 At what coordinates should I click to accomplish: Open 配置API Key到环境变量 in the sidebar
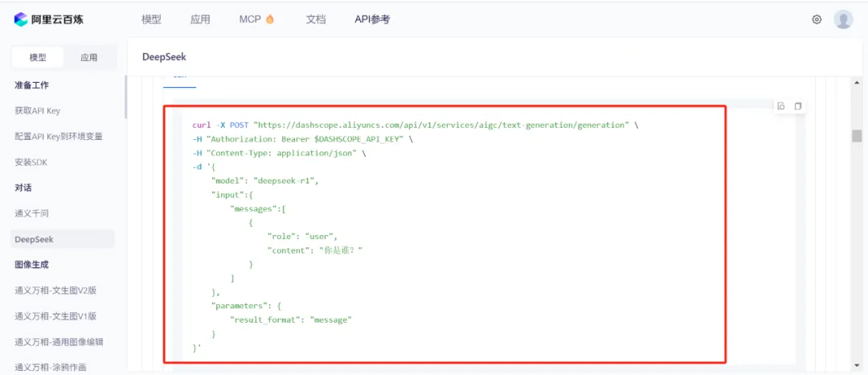tap(58, 136)
